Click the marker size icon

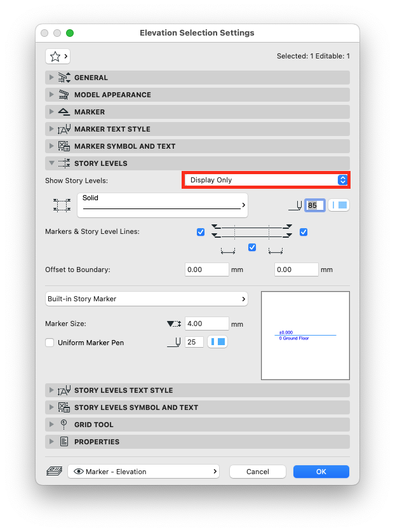(x=174, y=324)
